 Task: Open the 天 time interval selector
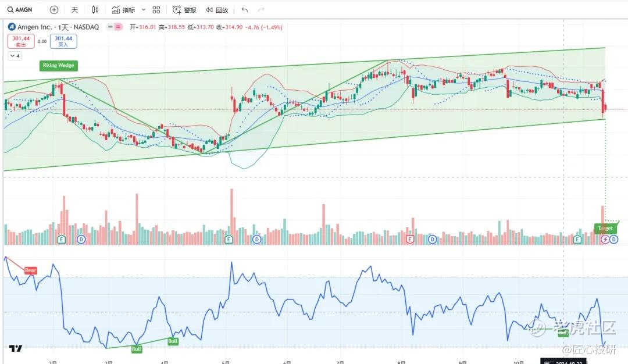[74, 10]
